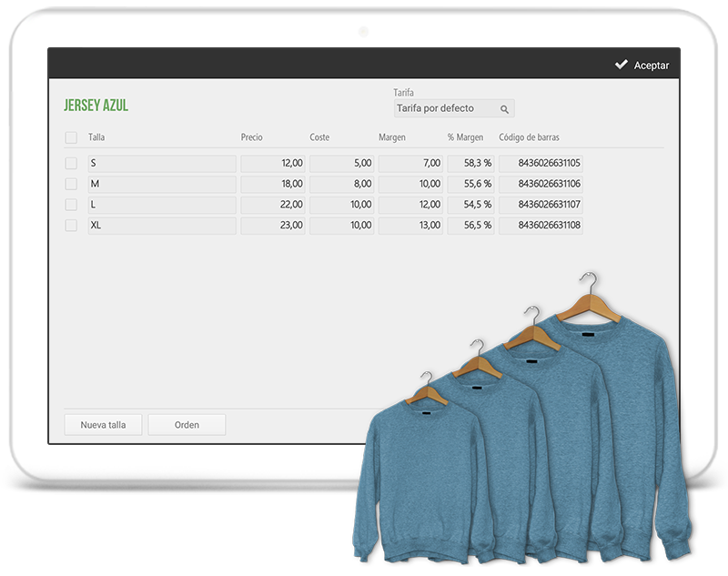Check the box for size S row
The height and width of the screenshot is (576, 728).
(71, 164)
